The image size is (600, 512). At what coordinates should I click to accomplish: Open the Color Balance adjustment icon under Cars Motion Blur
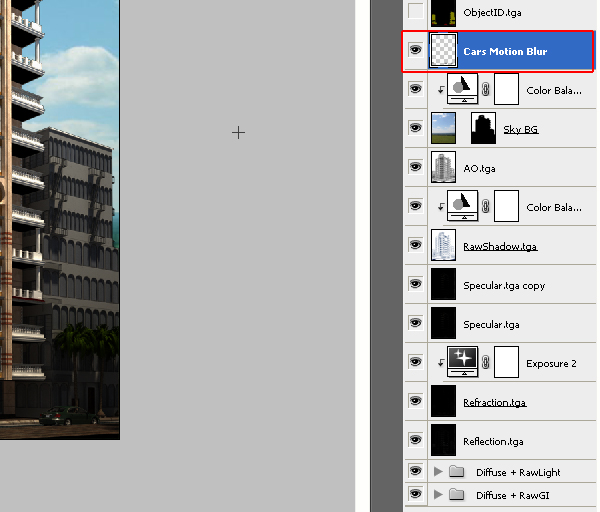tap(463, 89)
